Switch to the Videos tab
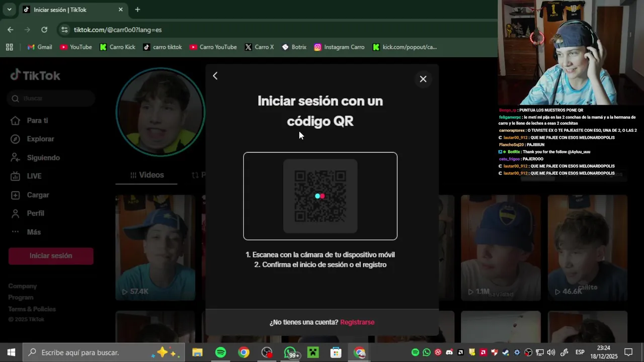This screenshot has height=362, width=644. 146,175
